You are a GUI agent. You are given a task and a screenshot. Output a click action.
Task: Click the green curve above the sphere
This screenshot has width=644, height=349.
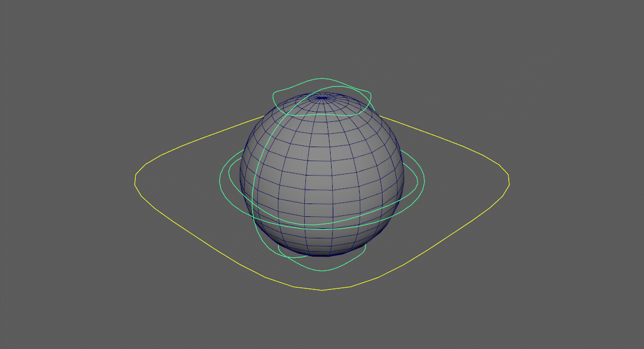322,78
